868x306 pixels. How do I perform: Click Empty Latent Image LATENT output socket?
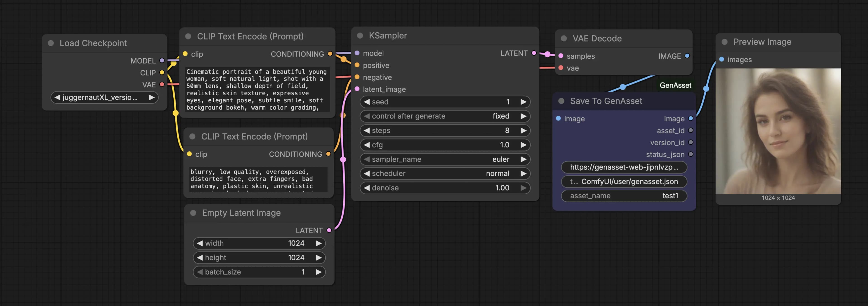329,230
